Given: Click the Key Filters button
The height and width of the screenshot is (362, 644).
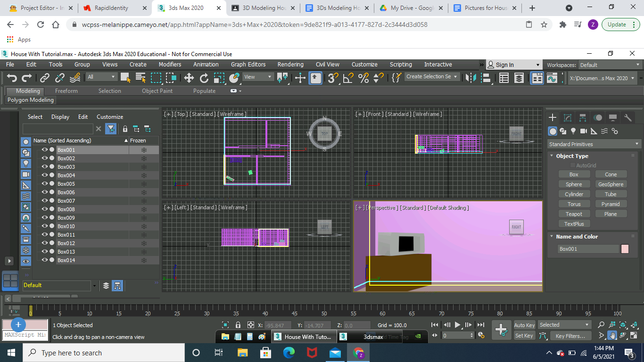Looking at the screenshot, I should pos(570,336).
